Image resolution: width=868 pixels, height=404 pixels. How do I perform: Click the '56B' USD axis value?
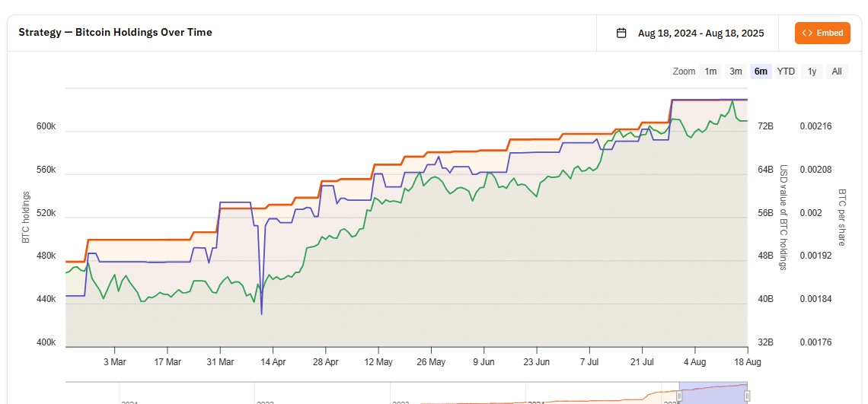765,212
